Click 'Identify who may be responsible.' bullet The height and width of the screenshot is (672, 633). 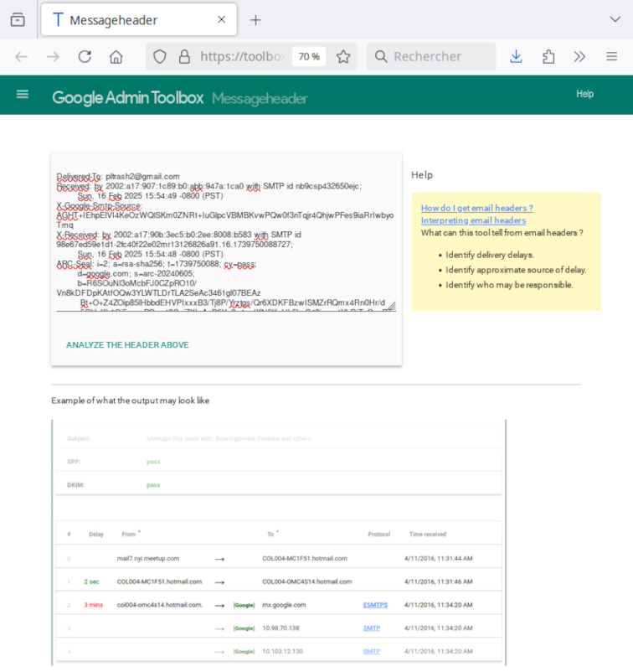click(509, 285)
